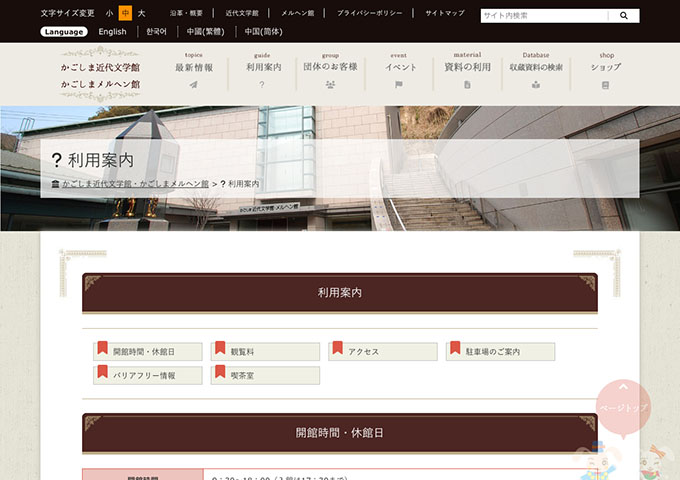Open the サイトマップ link
The width and height of the screenshot is (680, 480).
[445, 13]
